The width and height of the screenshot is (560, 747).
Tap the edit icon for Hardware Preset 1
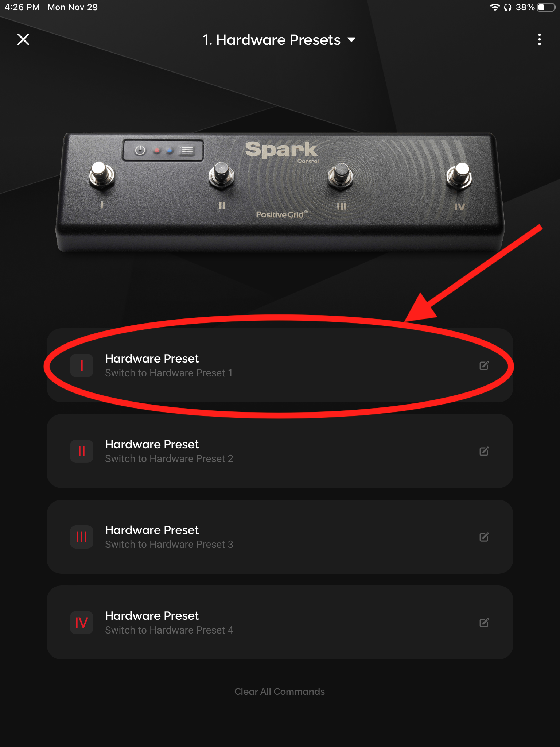click(x=484, y=365)
